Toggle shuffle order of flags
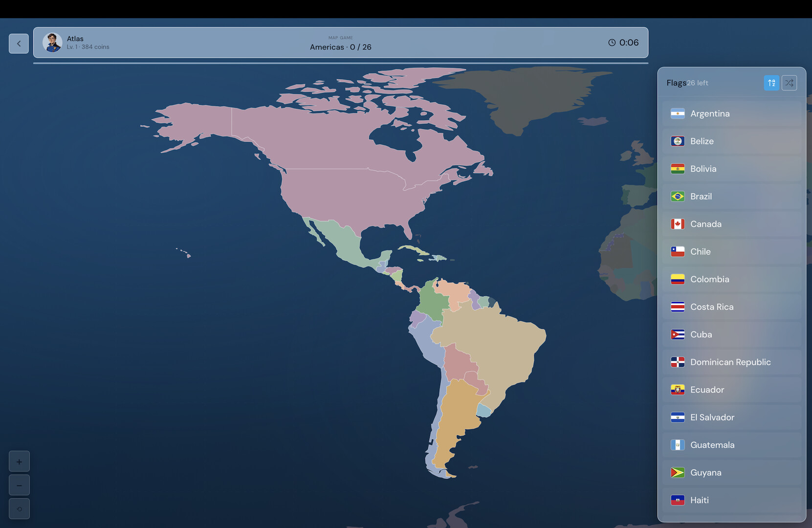812x528 pixels. pyautogui.click(x=789, y=83)
